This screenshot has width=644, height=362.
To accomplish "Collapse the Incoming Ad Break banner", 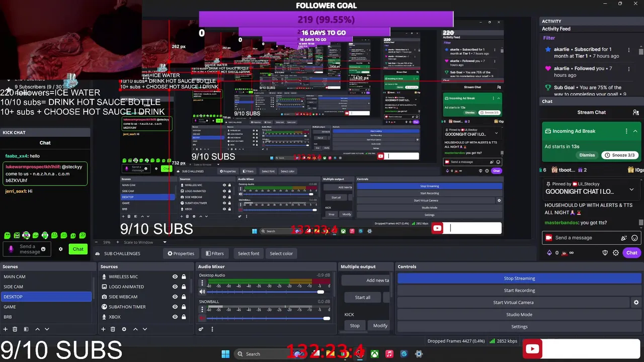I will click(x=635, y=131).
